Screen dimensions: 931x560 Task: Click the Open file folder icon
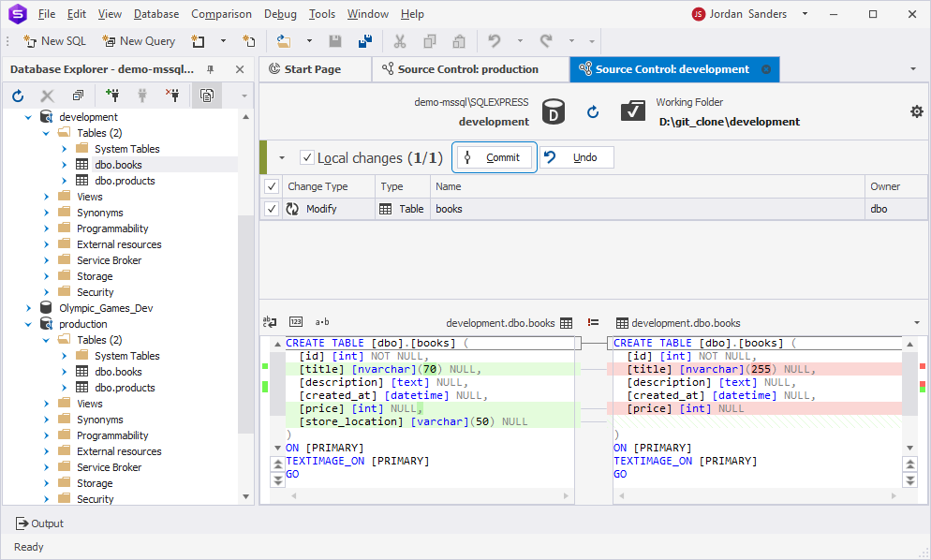click(284, 41)
